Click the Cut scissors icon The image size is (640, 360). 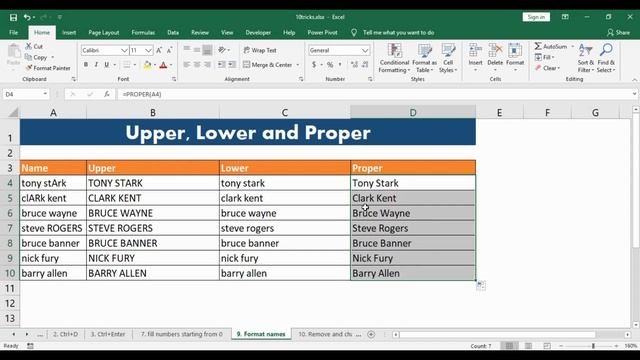tap(29, 46)
